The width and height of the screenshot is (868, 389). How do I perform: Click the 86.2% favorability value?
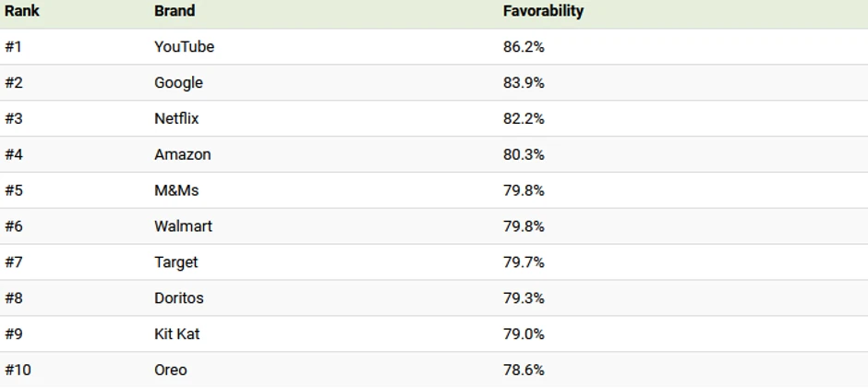point(524,46)
